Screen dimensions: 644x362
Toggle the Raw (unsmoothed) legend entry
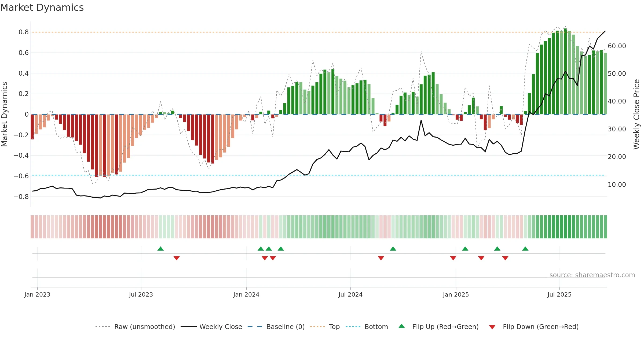point(135,327)
